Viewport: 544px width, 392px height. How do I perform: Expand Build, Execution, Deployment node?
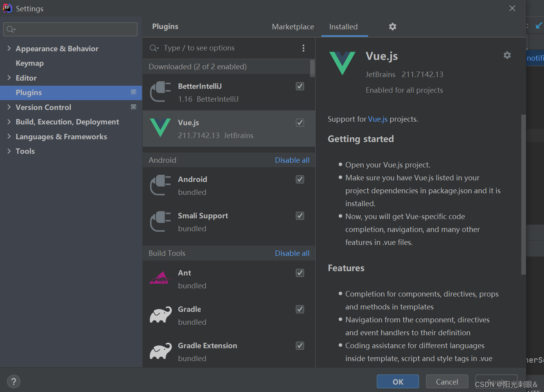click(x=9, y=122)
